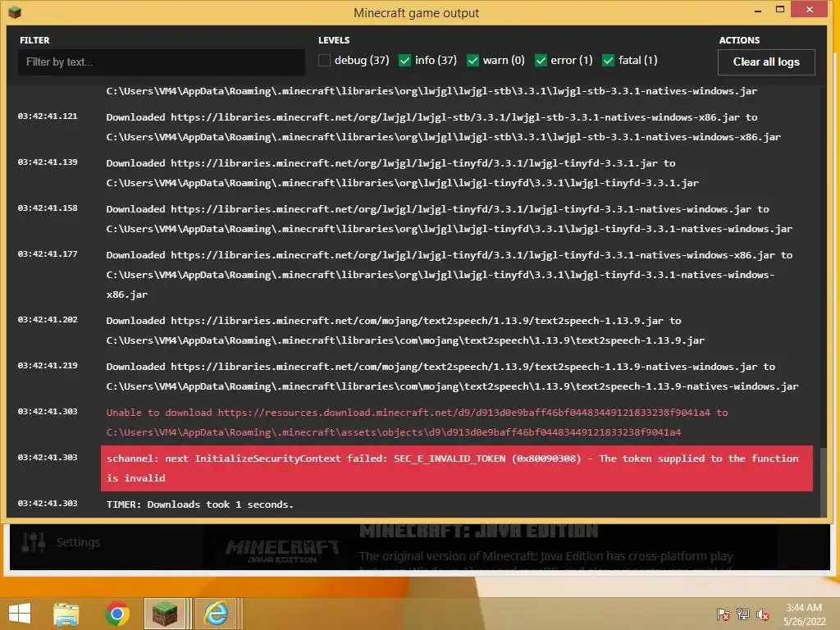Switch to Minecraft launcher taskbar icon
Screen dimensions: 840x630
pos(165,614)
